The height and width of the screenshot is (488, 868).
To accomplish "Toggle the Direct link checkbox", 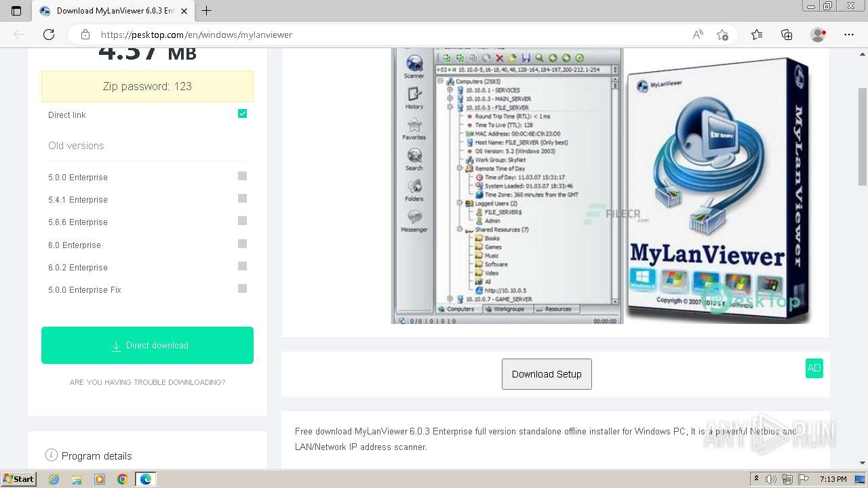I will (x=242, y=114).
